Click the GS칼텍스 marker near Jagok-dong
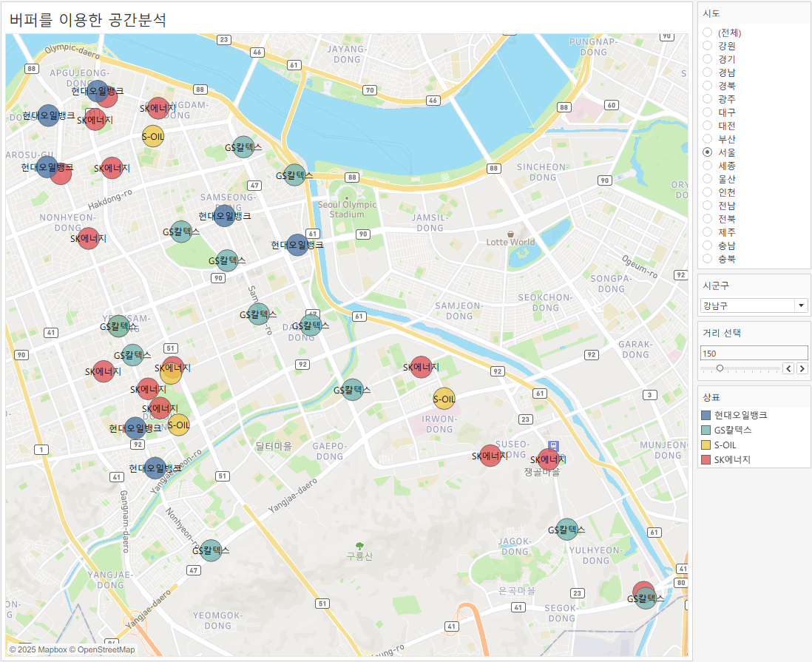Screen dimensions: 812x662 566,530
